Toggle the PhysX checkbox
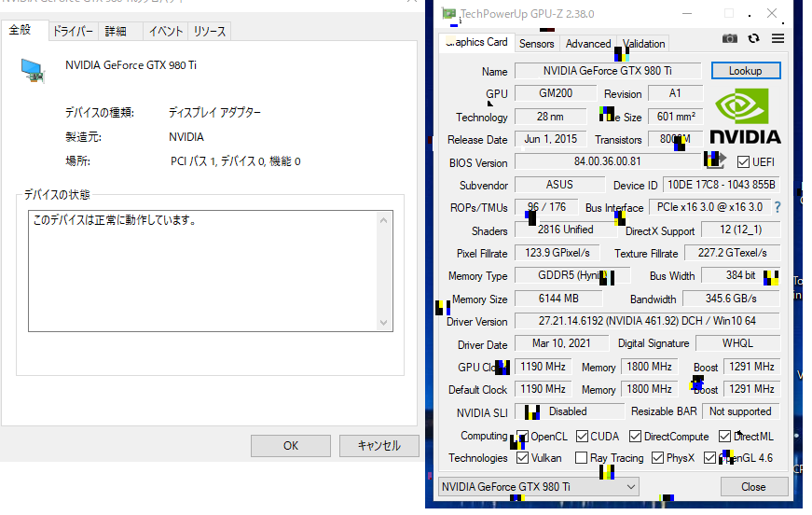Image resolution: width=812 pixels, height=515 pixels. coord(657,458)
